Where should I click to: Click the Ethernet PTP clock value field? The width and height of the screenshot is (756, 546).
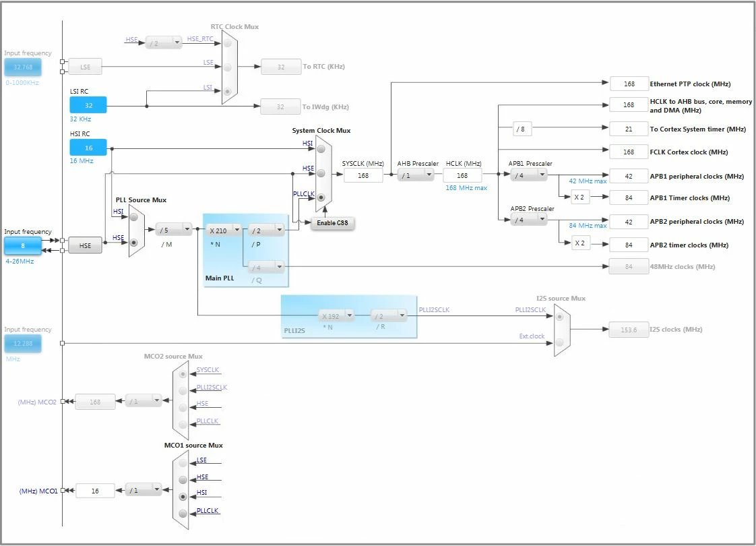click(629, 84)
